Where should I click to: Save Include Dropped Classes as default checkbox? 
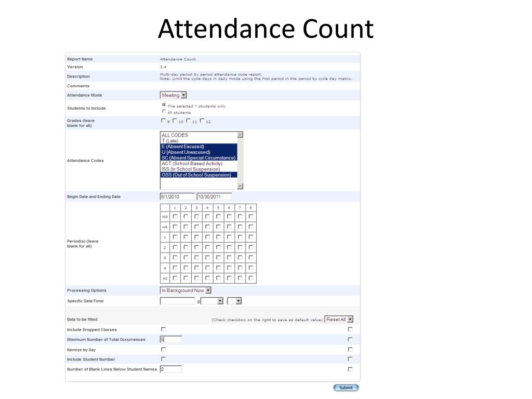coord(350,329)
